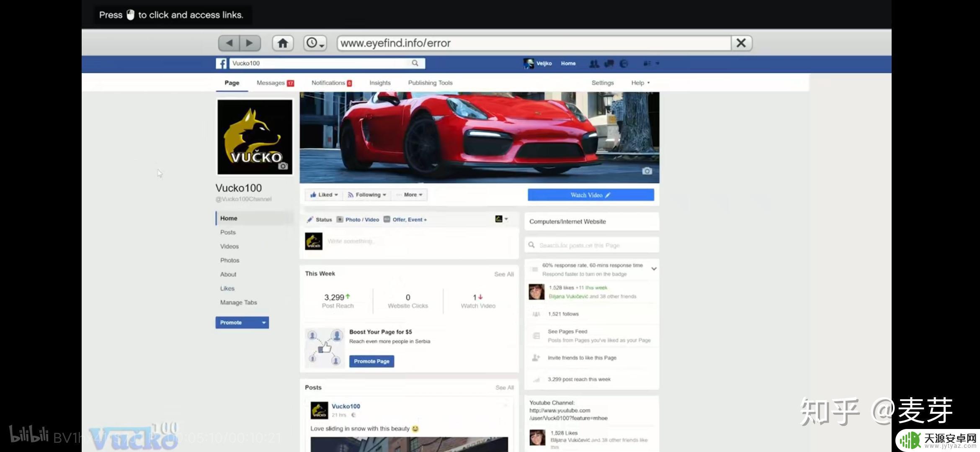The image size is (980, 452).
Task: Select Home in the page sidebar
Action: point(254,218)
